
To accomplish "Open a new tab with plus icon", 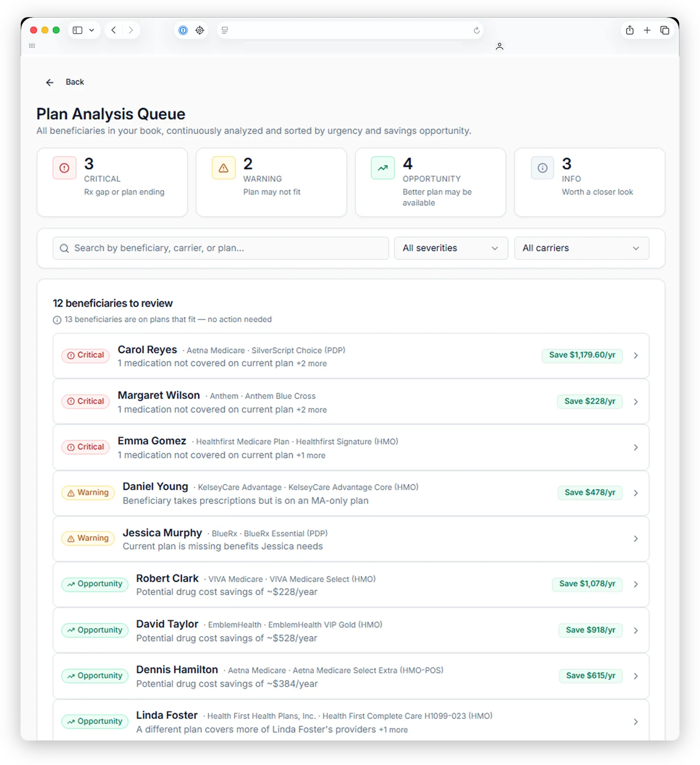I will [x=647, y=30].
